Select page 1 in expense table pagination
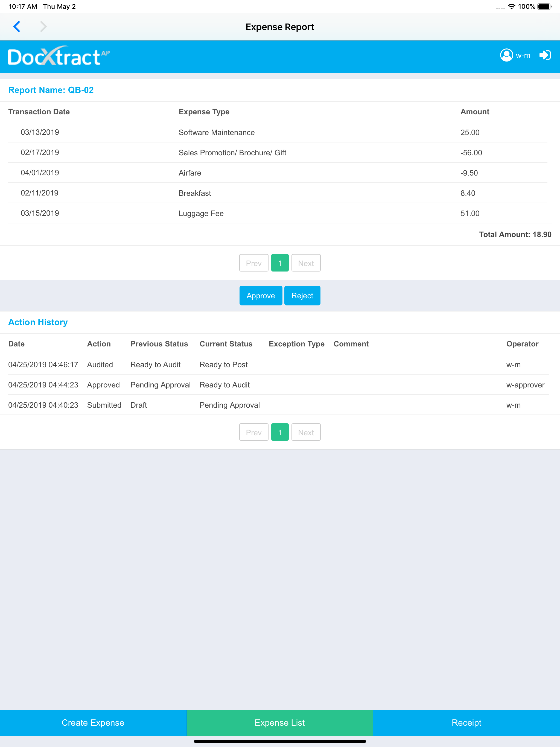The width and height of the screenshot is (560, 747). click(280, 263)
